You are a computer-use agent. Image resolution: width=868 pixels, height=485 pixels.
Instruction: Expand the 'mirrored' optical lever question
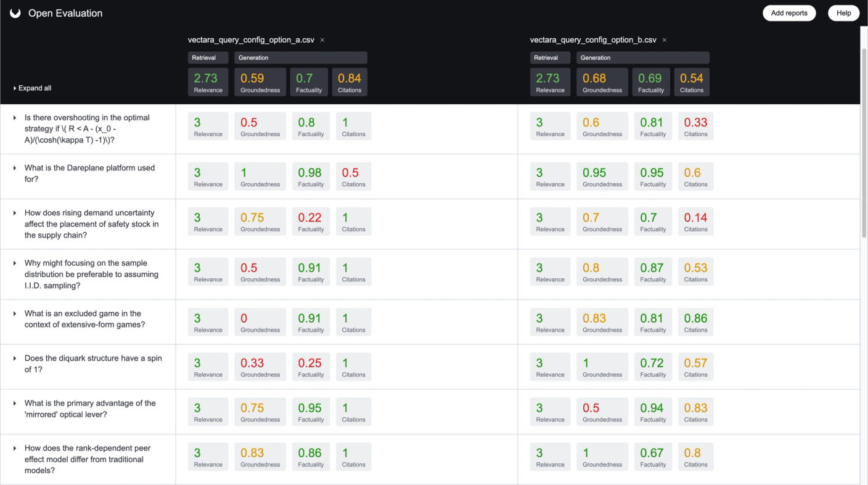pyautogui.click(x=15, y=404)
